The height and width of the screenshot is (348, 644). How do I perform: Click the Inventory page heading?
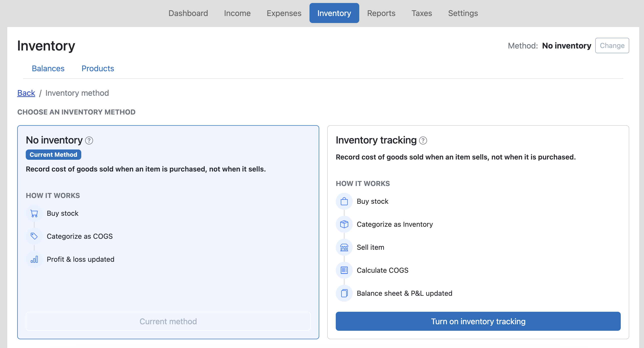[46, 46]
